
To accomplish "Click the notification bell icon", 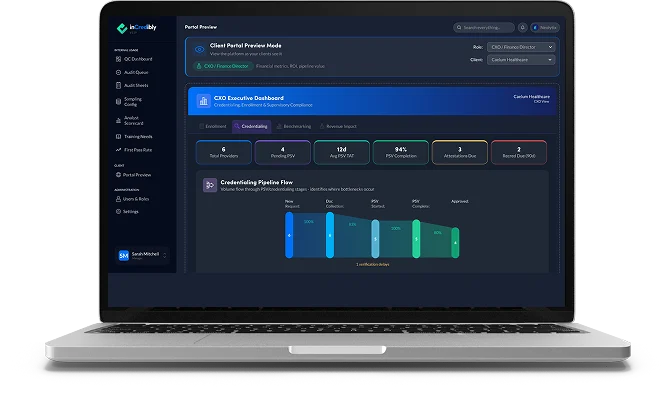I will (522, 28).
